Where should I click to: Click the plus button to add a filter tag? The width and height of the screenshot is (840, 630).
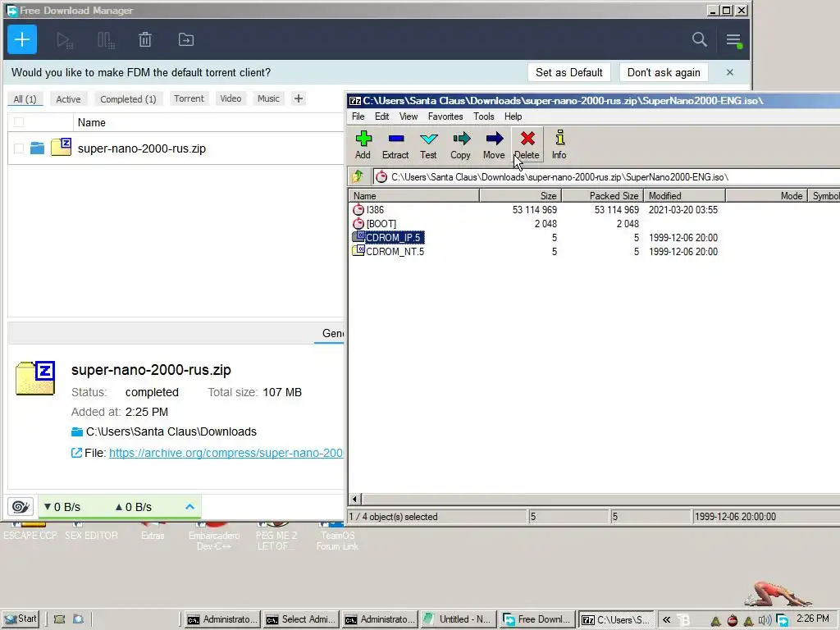coord(299,98)
